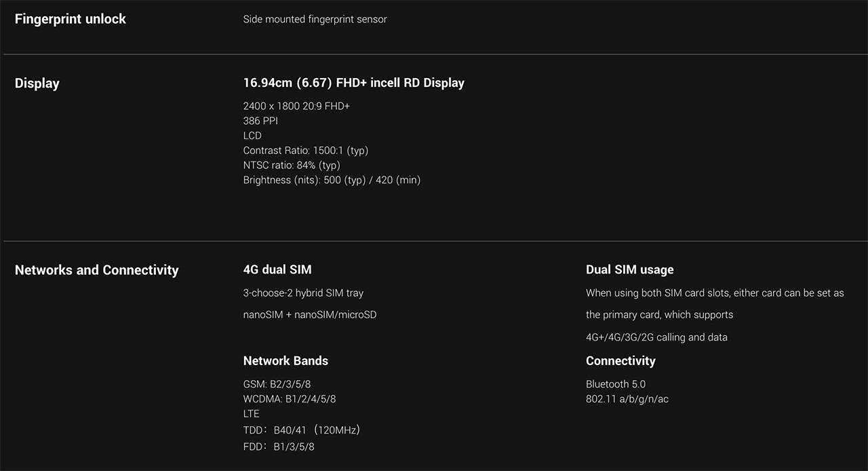
Task: Click the 802.11 a/b/g/n/ac Wi-Fi line
Action: 627,399
